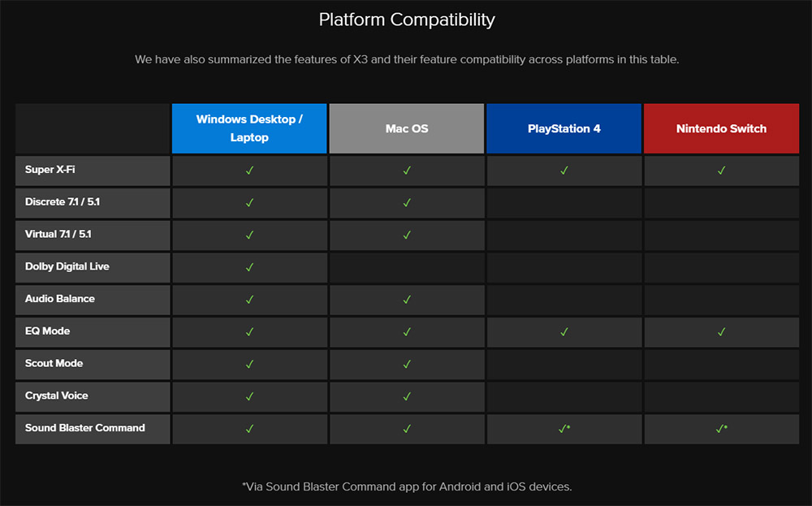Select the Scout Mode row label
The image size is (812, 506).
[93, 364]
